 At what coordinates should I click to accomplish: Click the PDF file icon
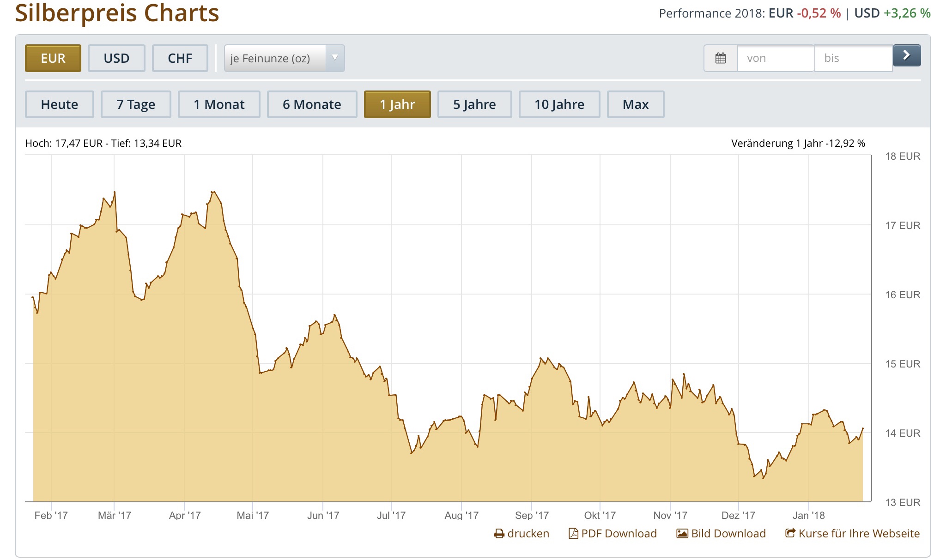pyautogui.click(x=573, y=534)
